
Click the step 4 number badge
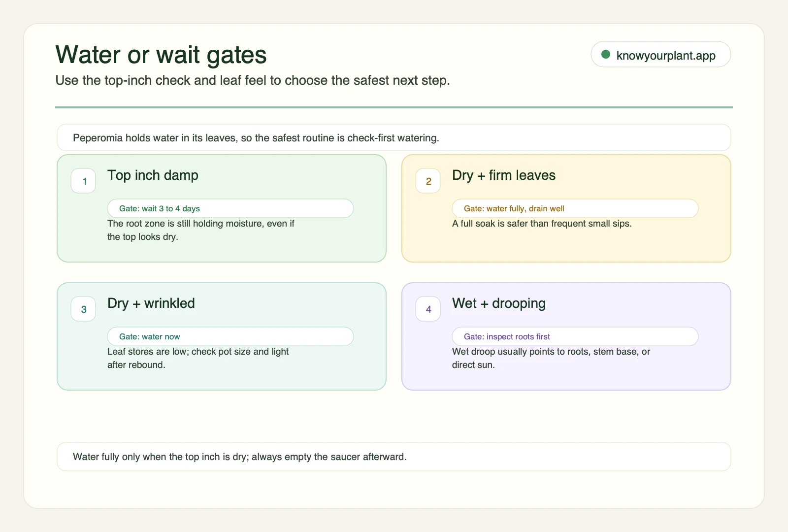pyautogui.click(x=428, y=309)
